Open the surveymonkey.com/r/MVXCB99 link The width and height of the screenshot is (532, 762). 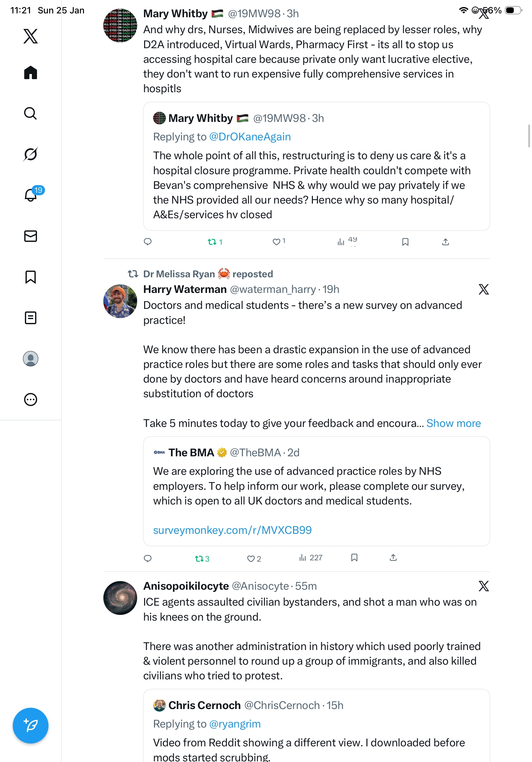click(232, 530)
